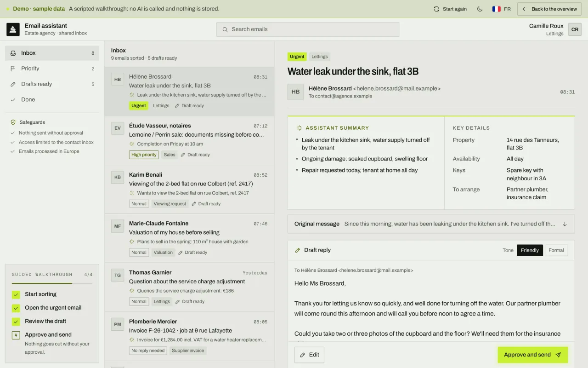Open the Valuation of my house email
588x368 pixels.
pos(189,238)
